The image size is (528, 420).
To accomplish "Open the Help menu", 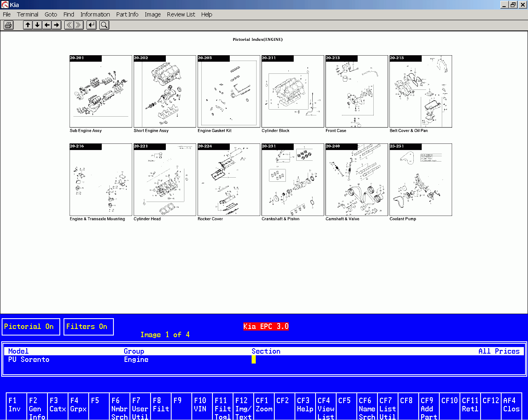I will point(207,14).
